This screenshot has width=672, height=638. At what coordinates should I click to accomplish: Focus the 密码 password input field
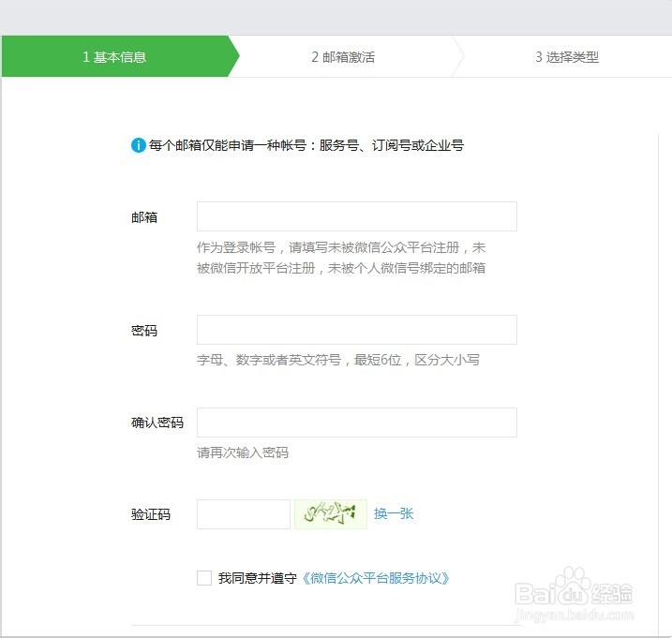click(x=356, y=330)
